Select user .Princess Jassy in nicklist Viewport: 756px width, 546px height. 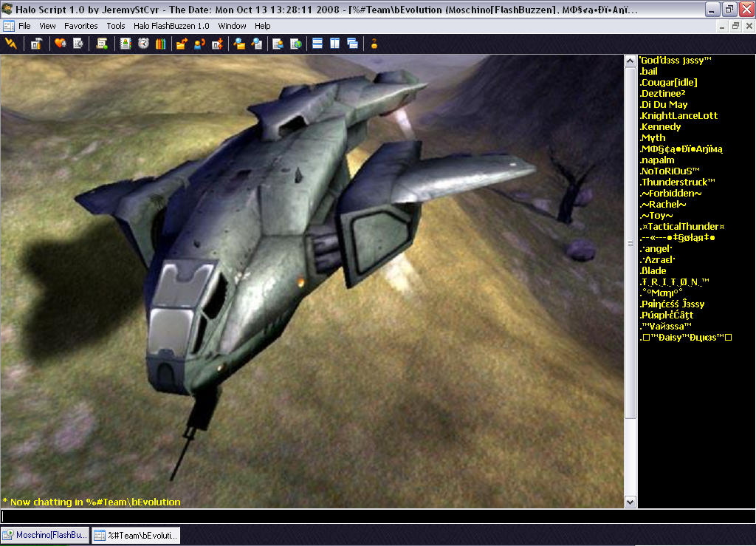coord(672,304)
